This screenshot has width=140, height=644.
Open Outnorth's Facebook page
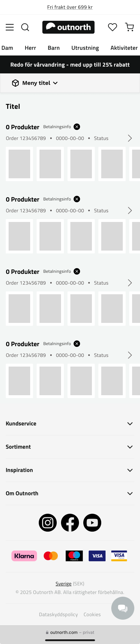[x=70, y=523]
